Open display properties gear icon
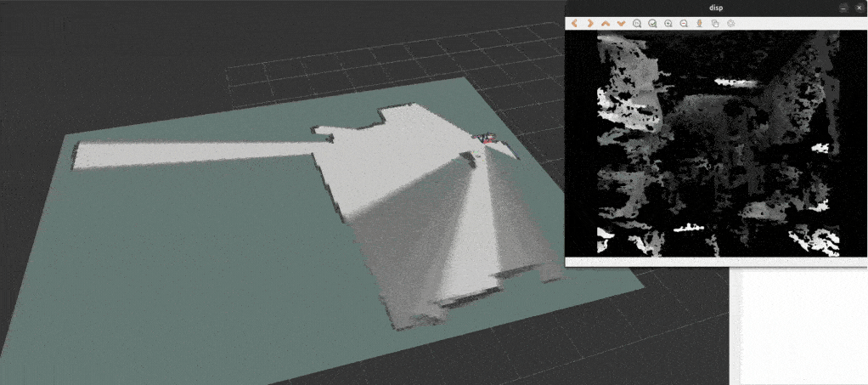Image resolution: width=868 pixels, height=385 pixels. pyautogui.click(x=730, y=23)
